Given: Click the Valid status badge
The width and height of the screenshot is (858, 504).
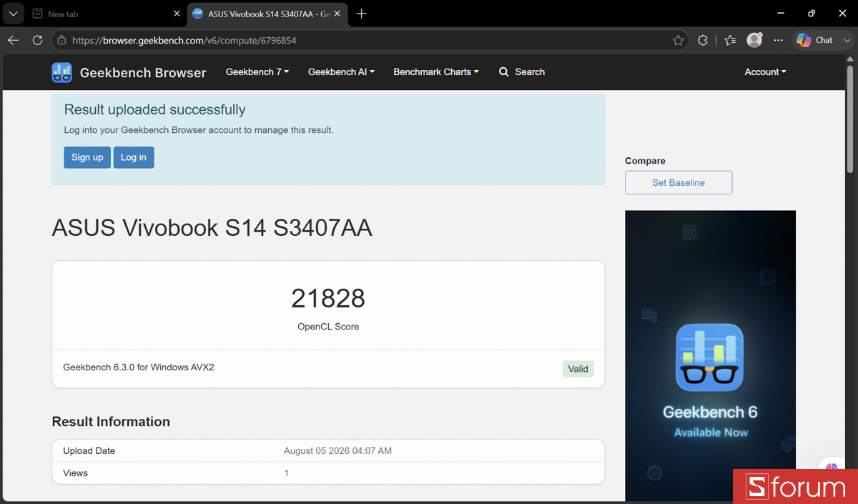Looking at the screenshot, I should pos(578,369).
